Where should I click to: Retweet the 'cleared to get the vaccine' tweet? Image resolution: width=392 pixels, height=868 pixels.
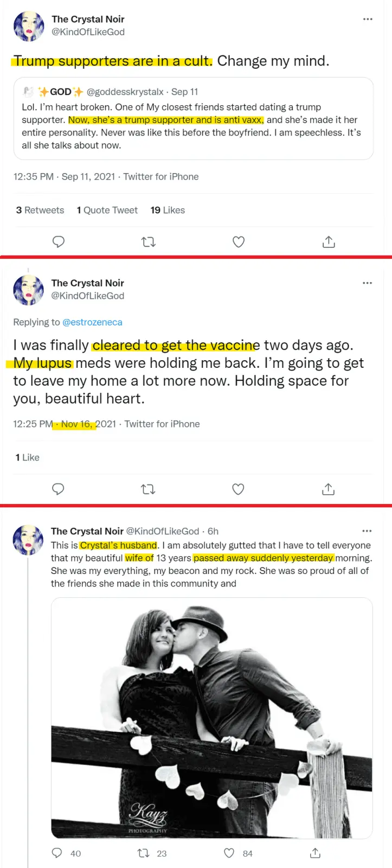[x=148, y=489]
